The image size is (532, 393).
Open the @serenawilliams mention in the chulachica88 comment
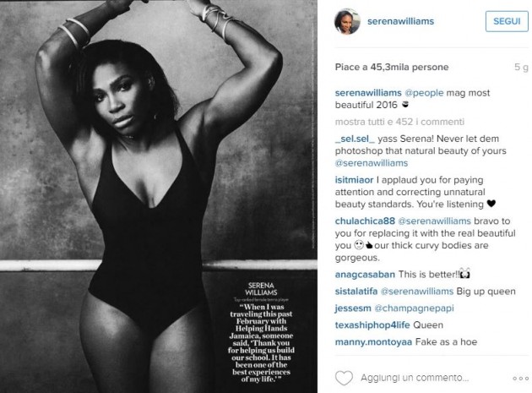coord(434,221)
